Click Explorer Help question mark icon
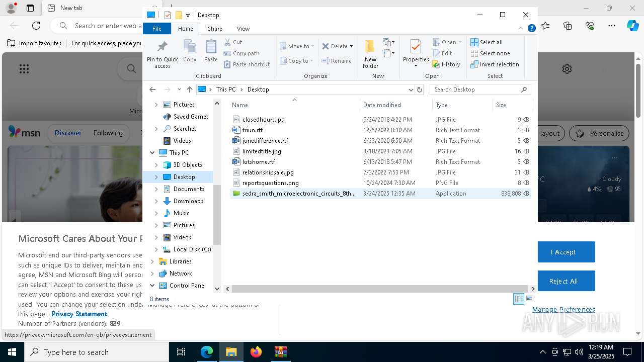 (x=531, y=29)
